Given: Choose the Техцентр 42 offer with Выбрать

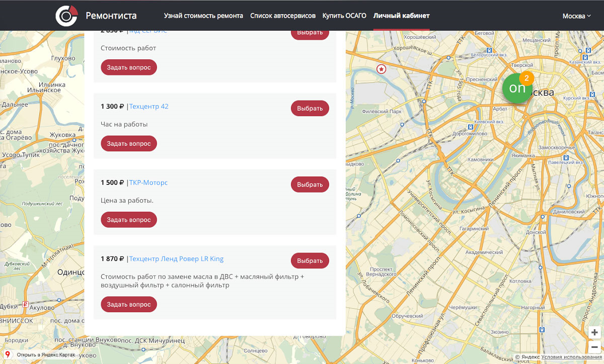Looking at the screenshot, I should click(310, 108).
